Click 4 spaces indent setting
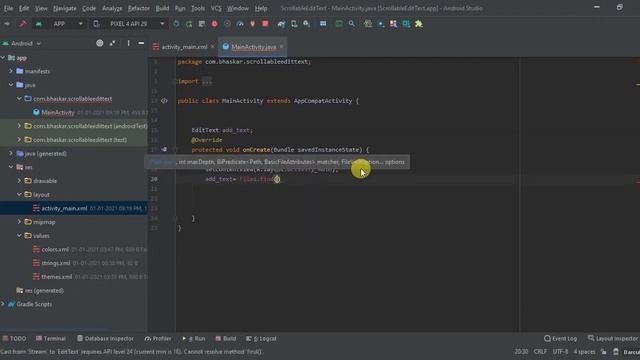This screenshot has height=360, width=640. [x=584, y=352]
